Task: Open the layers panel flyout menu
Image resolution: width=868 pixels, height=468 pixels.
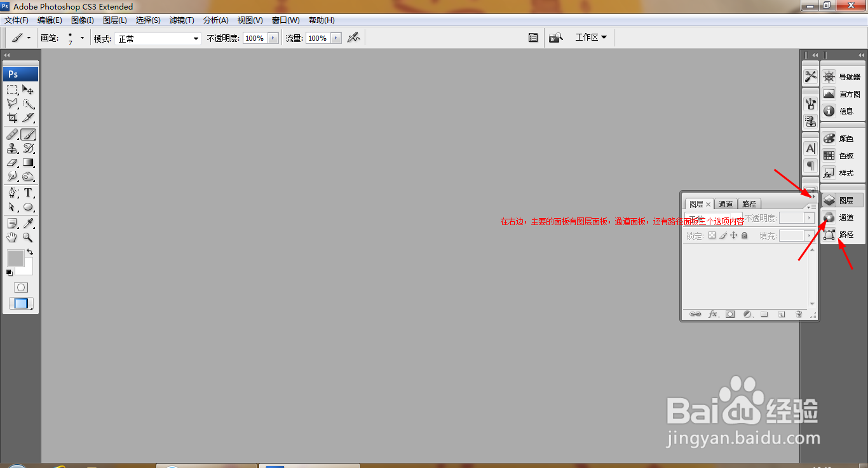Action: pos(813,207)
